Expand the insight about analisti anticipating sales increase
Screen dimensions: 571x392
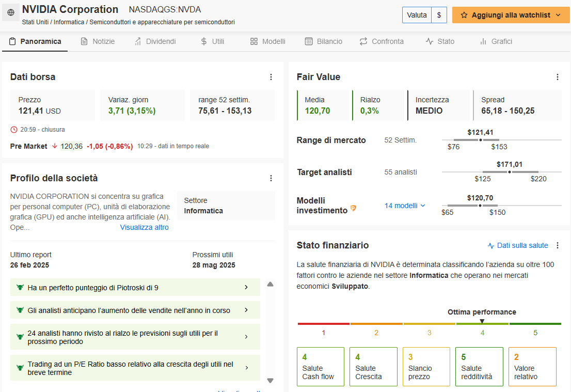pos(135,310)
